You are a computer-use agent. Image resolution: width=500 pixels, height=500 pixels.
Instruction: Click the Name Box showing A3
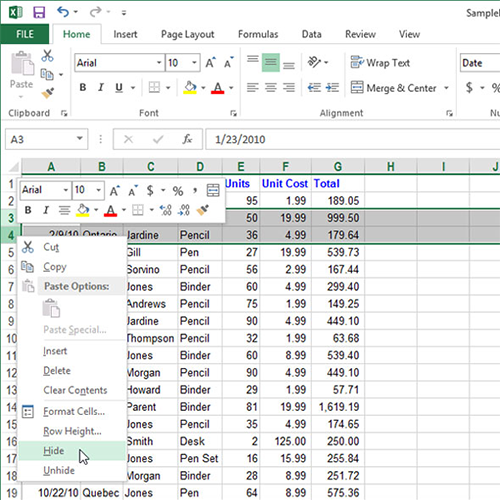point(46,139)
